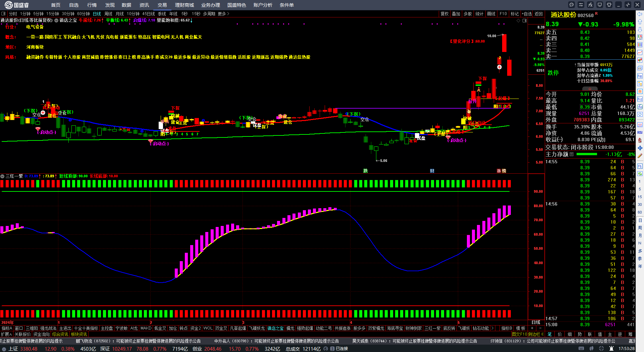Click the blue left arrow sidebar icon
Image resolution: width=644 pixels, height=352 pixels.
(x=640, y=14)
